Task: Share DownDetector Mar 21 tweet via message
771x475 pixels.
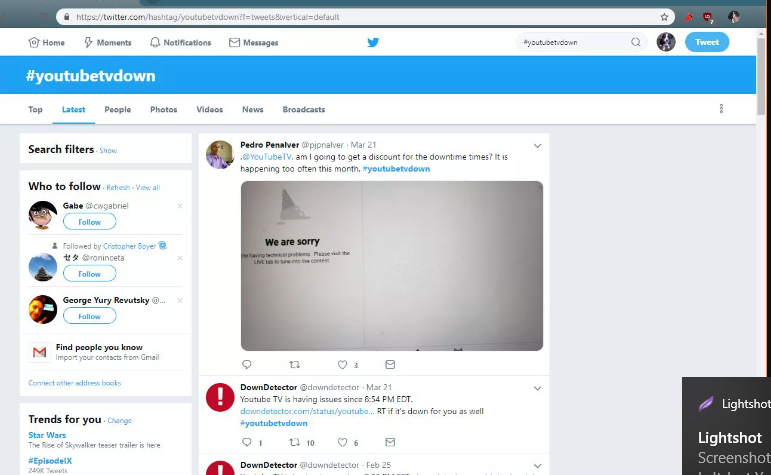Action: tap(390, 442)
